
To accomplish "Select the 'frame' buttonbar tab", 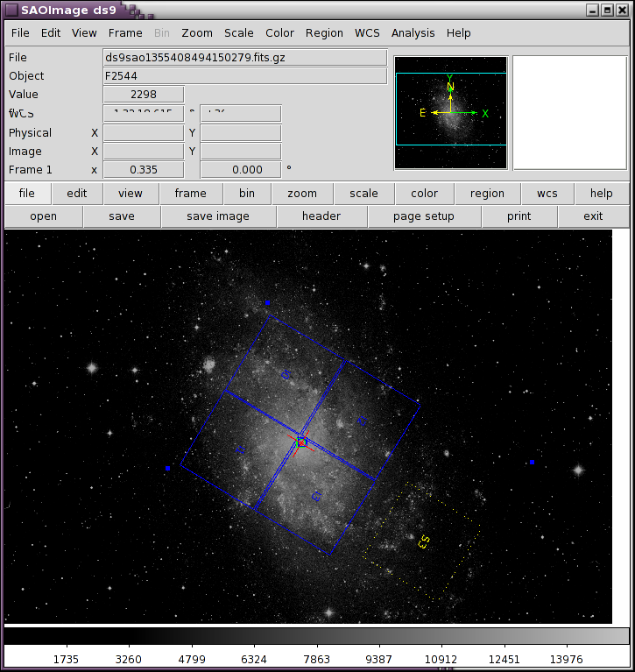I will pos(191,194).
